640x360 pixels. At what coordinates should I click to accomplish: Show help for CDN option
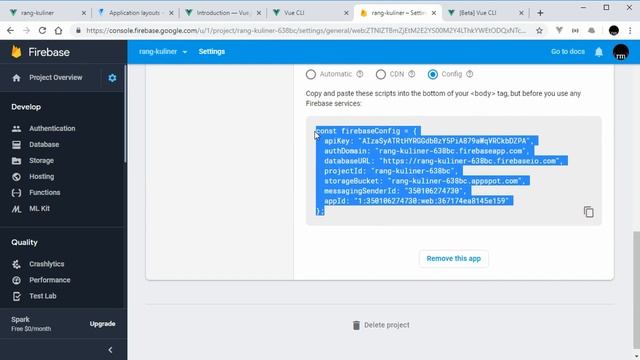point(412,74)
